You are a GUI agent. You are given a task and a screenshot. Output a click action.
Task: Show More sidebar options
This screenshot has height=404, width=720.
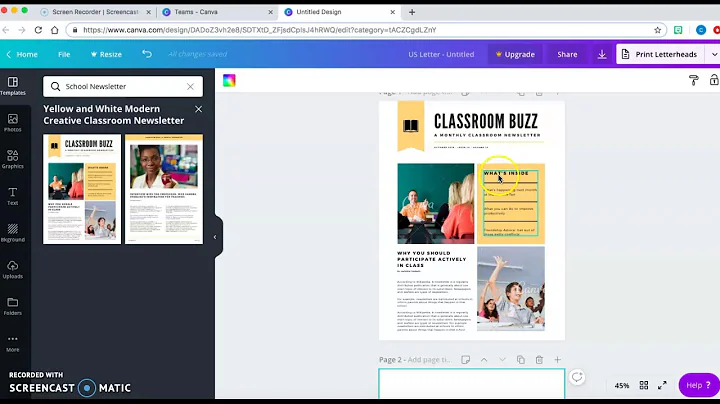coord(13,343)
